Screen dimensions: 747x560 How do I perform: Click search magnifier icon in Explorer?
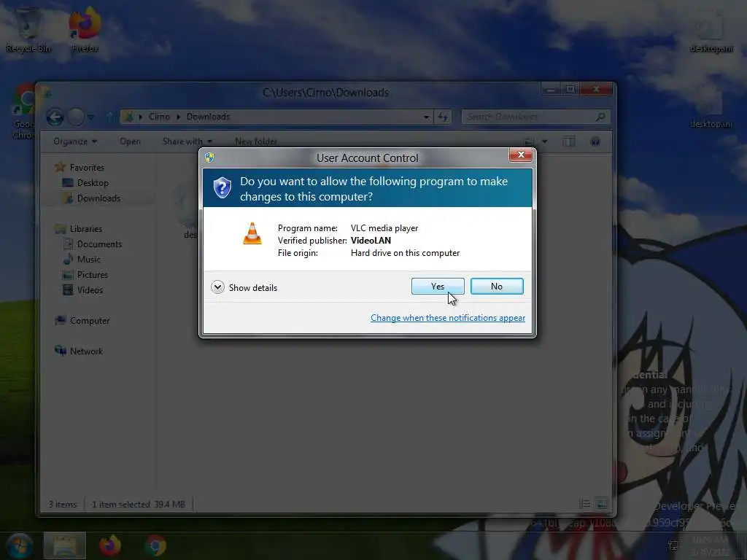601,117
